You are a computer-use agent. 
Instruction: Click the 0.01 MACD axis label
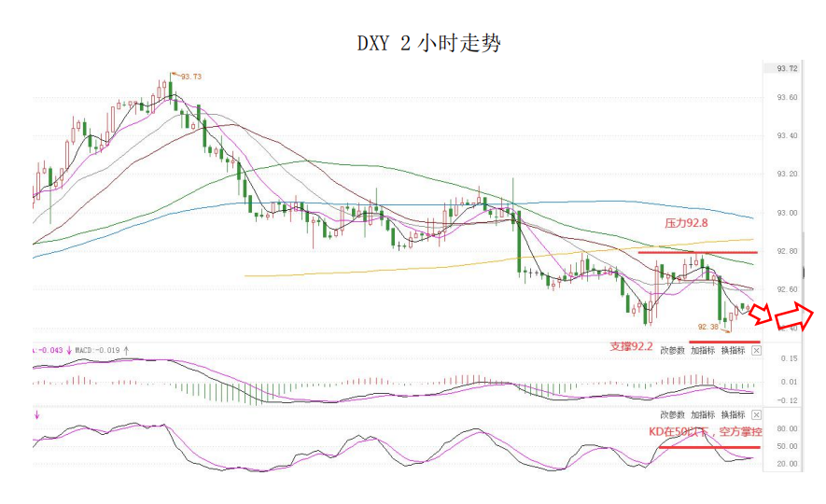789,382
